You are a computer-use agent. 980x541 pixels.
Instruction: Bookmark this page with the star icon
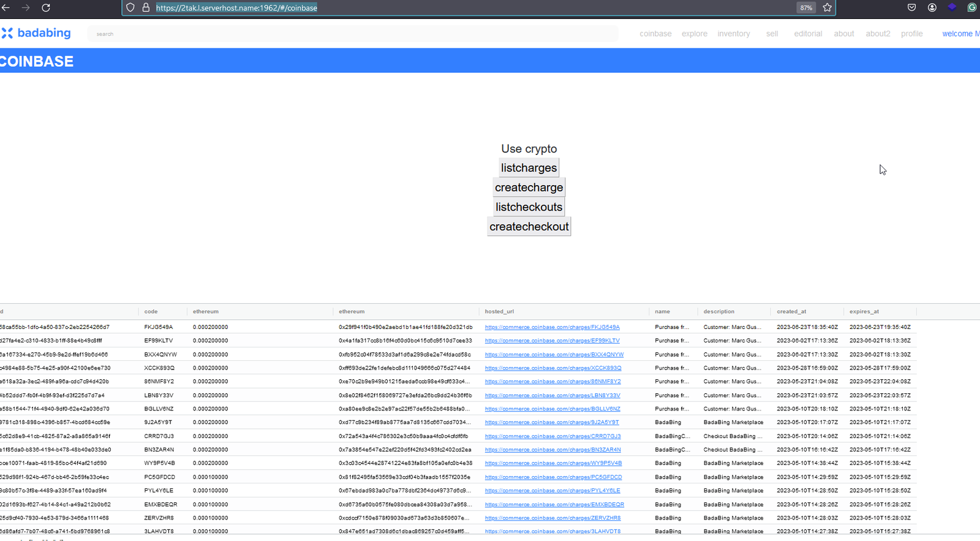coord(827,8)
